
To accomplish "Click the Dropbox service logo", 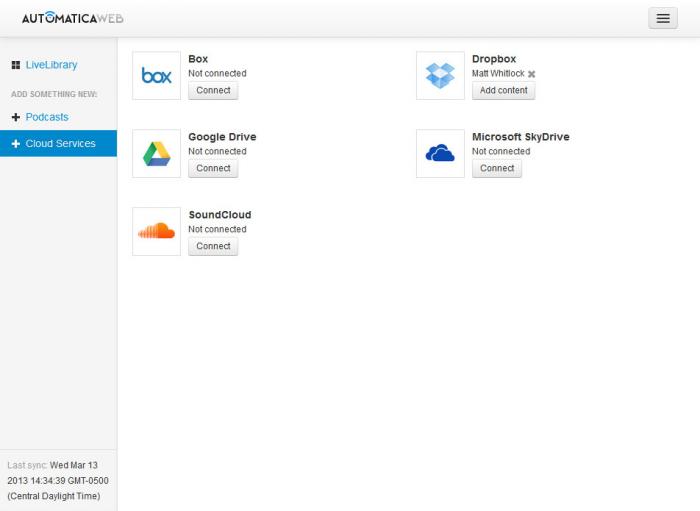I will (440, 75).
